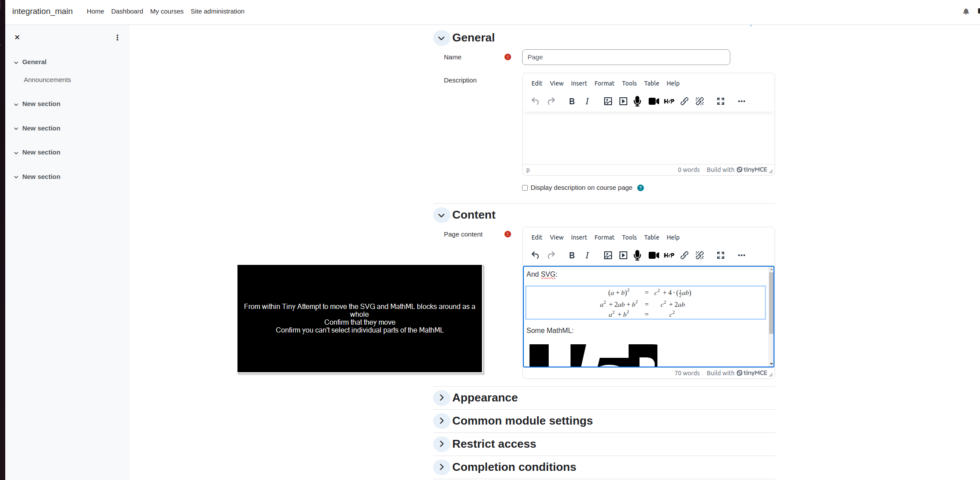Click the scroll down arrow in content editor
This screenshot has width=980, height=480.
[771, 364]
